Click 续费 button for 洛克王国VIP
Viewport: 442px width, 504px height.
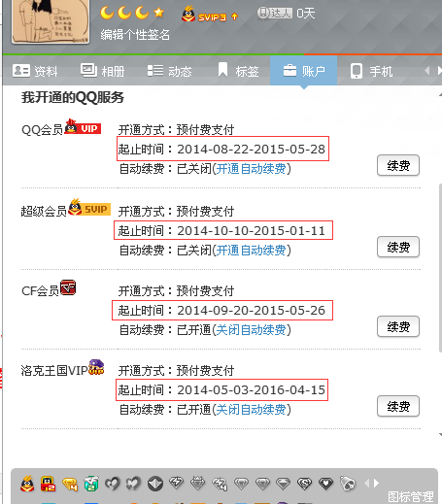[398, 406]
